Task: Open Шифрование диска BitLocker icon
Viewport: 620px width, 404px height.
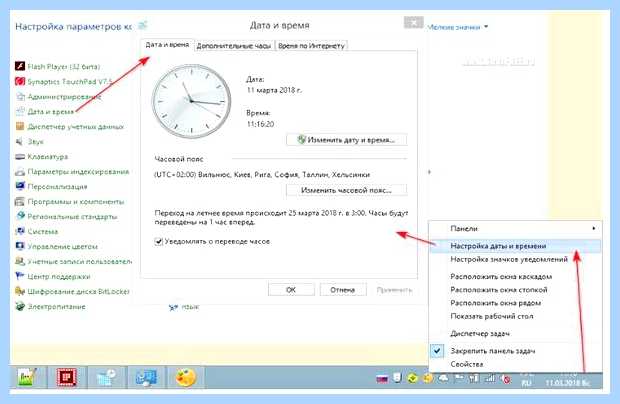Action: click(x=20, y=291)
